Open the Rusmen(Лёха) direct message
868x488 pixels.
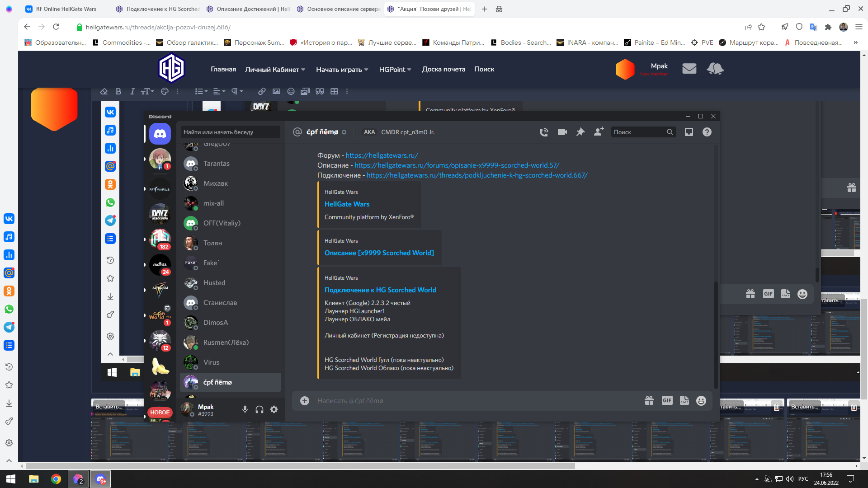231,343
